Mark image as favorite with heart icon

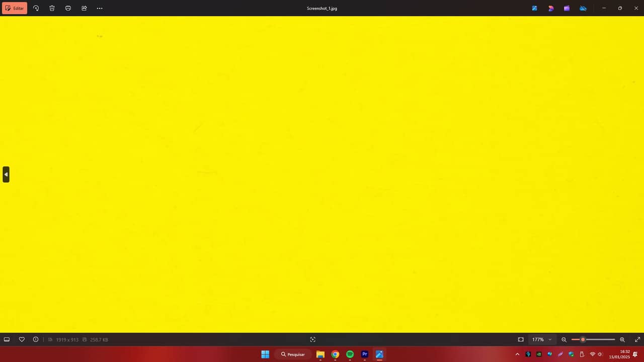coord(22,339)
